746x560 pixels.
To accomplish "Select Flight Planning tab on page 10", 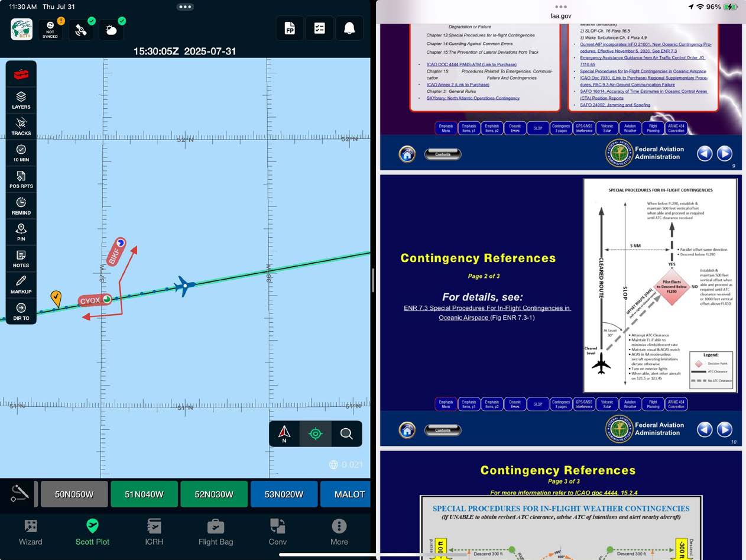I will tap(653, 404).
